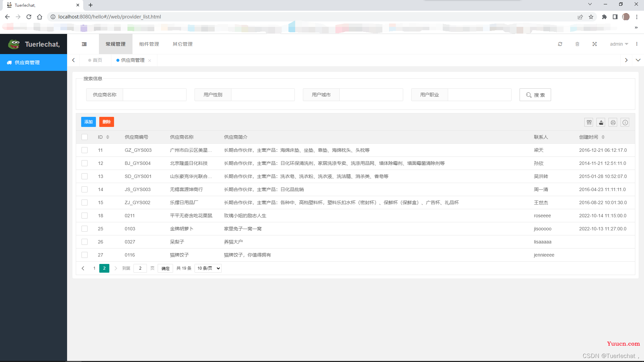This screenshot has height=362, width=644.
Task: Click the trash clear-cache icon in header
Action: [577, 44]
